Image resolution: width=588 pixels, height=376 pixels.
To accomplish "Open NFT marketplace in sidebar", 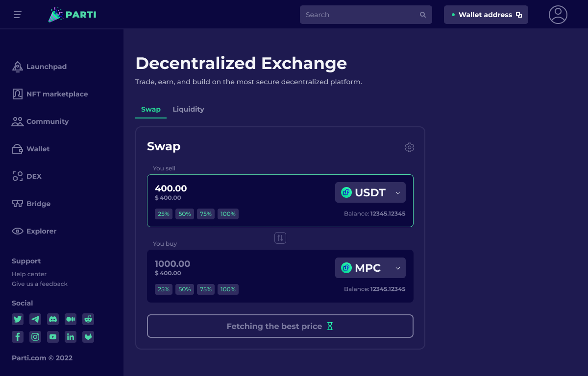I will pos(57,94).
